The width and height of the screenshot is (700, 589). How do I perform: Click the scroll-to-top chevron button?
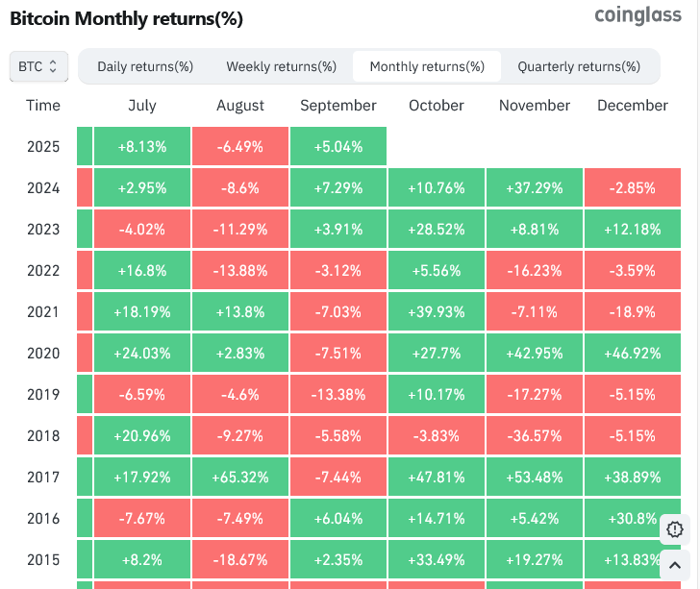[x=675, y=565]
